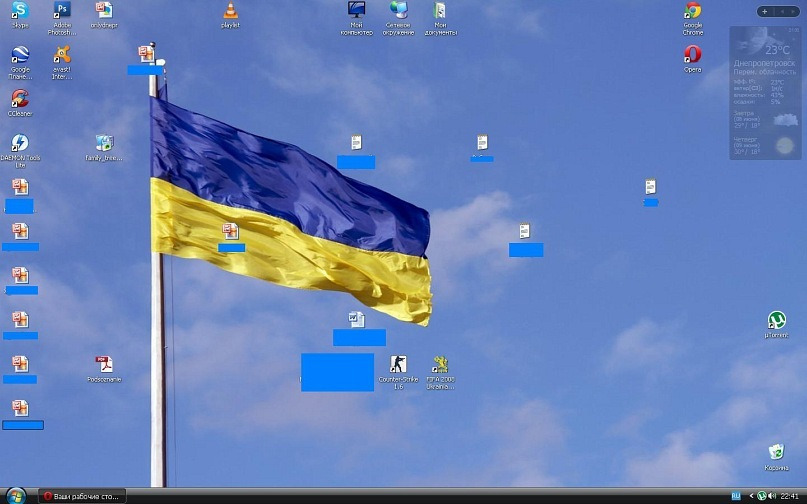Select the PowerPoint file icon on the yellow stripe
Screen dimensions: 807x504
point(230,232)
